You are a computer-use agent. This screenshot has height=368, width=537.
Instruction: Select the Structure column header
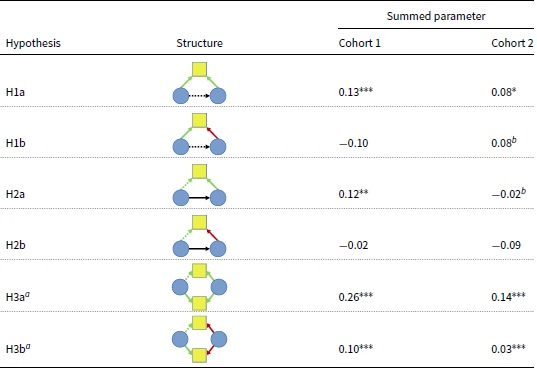tap(199, 43)
